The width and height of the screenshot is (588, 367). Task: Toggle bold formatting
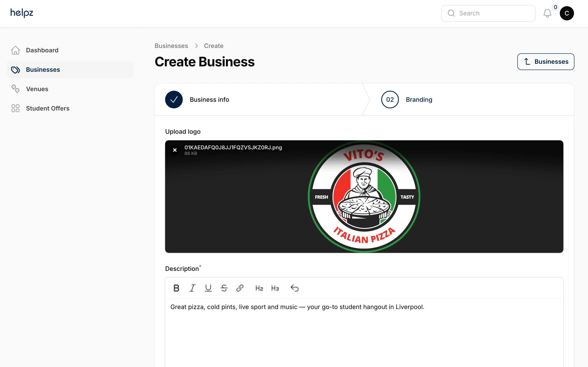pos(176,288)
